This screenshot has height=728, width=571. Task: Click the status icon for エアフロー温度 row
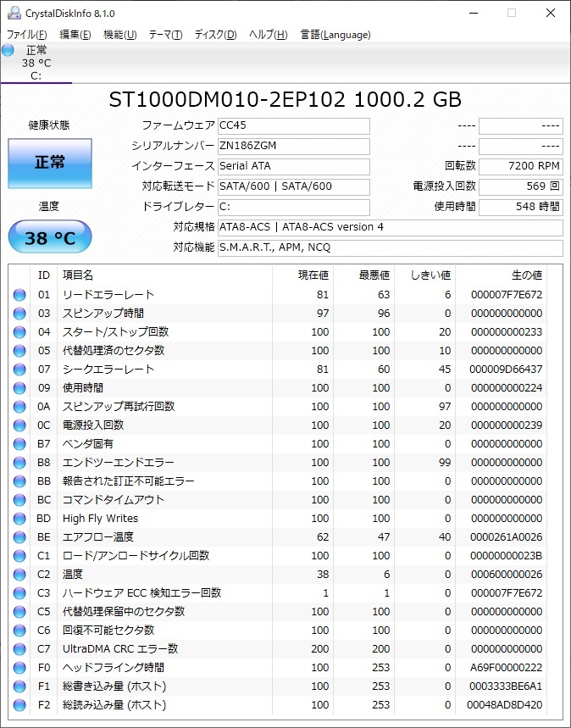(19, 537)
